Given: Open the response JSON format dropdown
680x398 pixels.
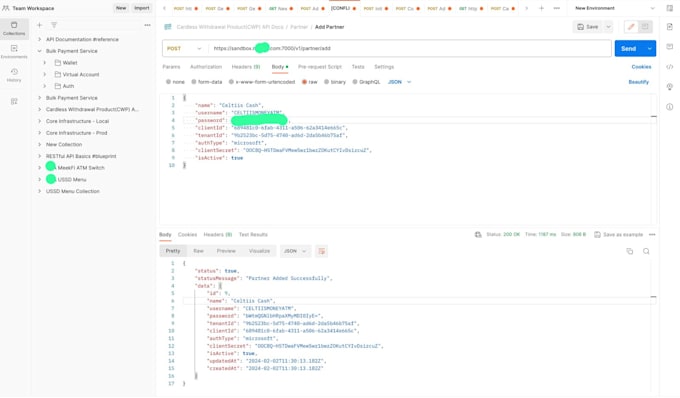Looking at the screenshot, I should 295,251.
